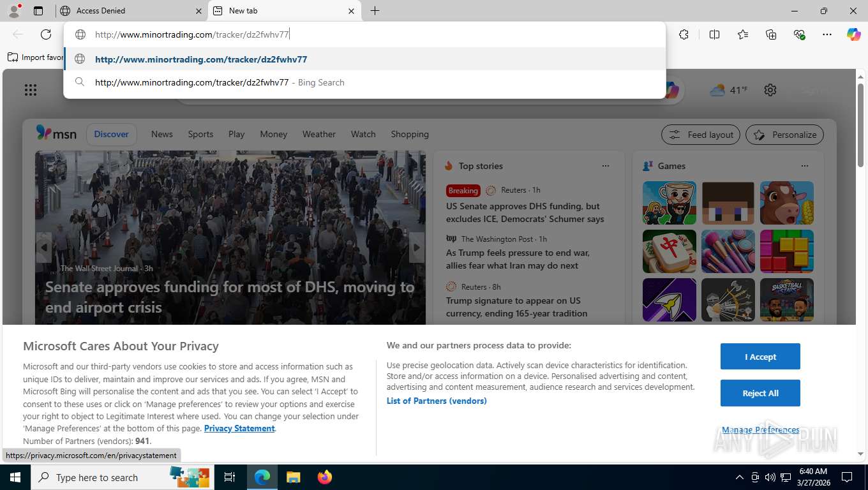Accept cookies with I Accept
The height and width of the screenshot is (490, 868).
pyautogui.click(x=760, y=357)
